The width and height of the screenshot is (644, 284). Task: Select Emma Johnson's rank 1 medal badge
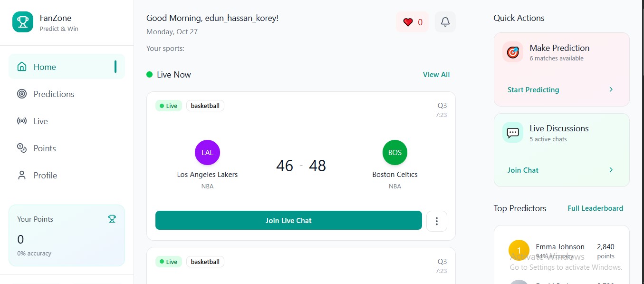(519, 250)
